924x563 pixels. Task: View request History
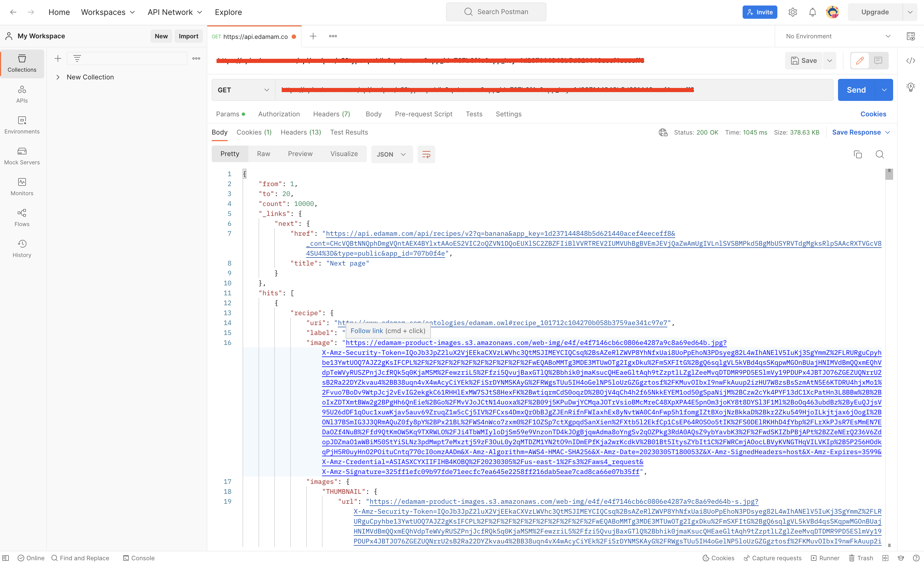tap(22, 248)
